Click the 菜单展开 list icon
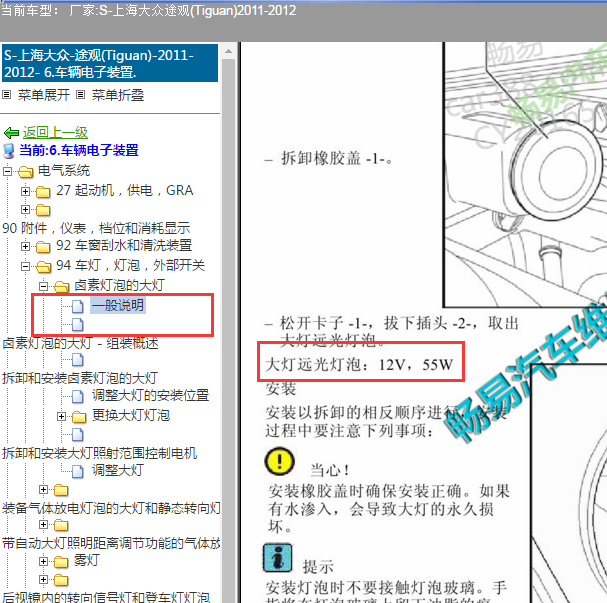This screenshot has height=603, width=607. coord(7,94)
